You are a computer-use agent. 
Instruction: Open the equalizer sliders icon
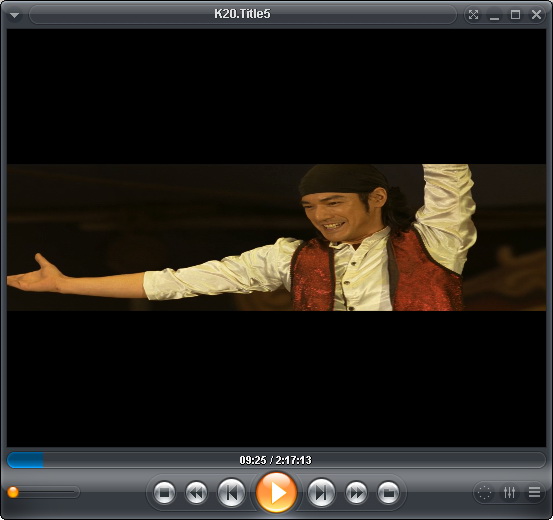509,492
